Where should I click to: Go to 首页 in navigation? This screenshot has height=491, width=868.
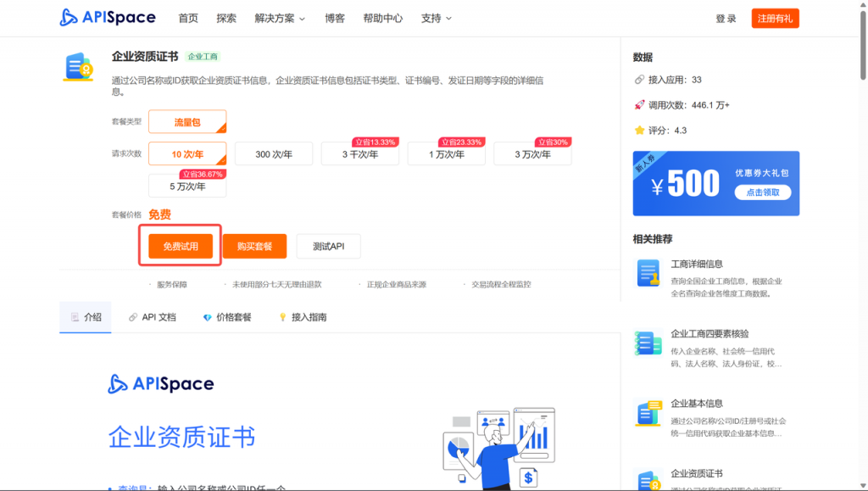(x=188, y=19)
